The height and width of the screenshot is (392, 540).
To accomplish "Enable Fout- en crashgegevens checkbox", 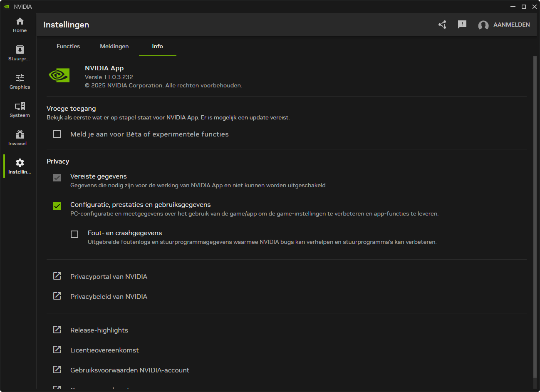I will tap(74, 234).
